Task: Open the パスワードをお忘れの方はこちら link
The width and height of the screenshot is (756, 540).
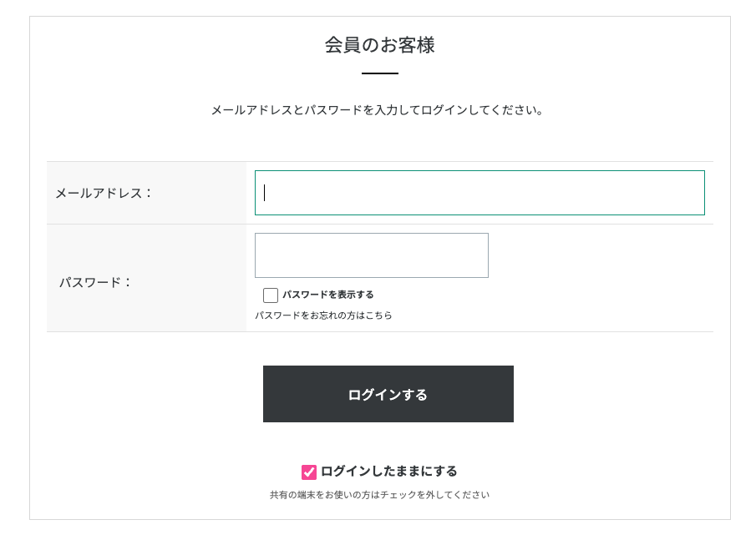Action: click(x=323, y=315)
